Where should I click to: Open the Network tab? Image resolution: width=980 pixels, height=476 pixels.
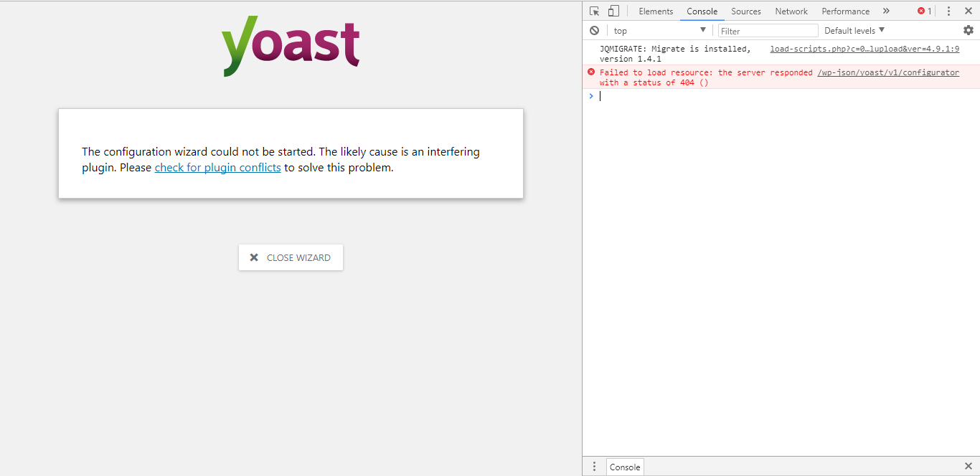791,11
